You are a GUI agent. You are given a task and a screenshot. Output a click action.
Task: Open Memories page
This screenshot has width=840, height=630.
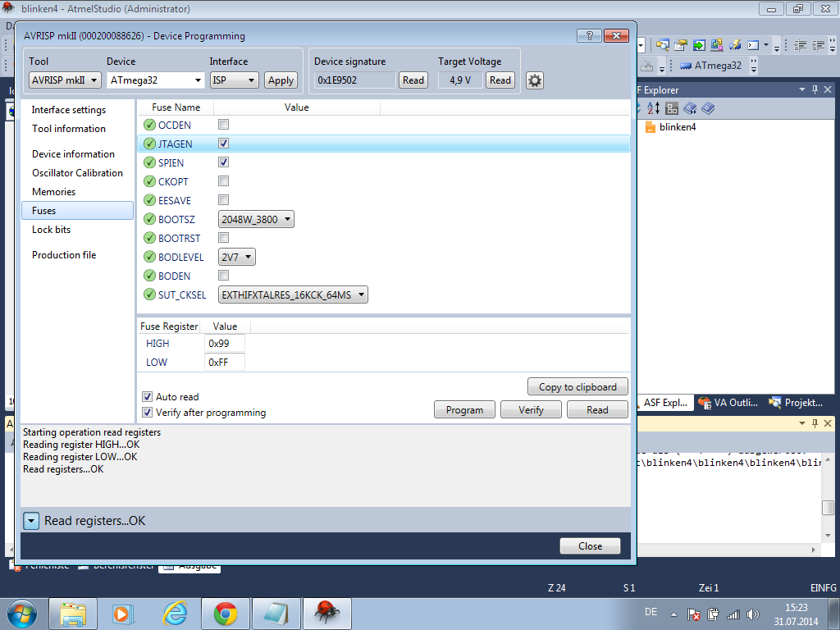click(x=53, y=192)
